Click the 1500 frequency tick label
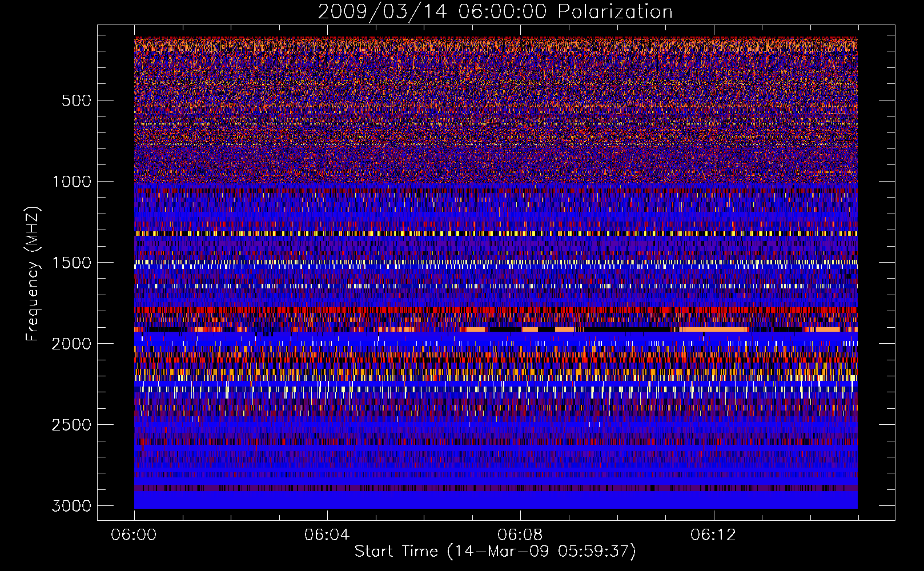Image resolution: width=924 pixels, height=571 pixels. point(71,263)
